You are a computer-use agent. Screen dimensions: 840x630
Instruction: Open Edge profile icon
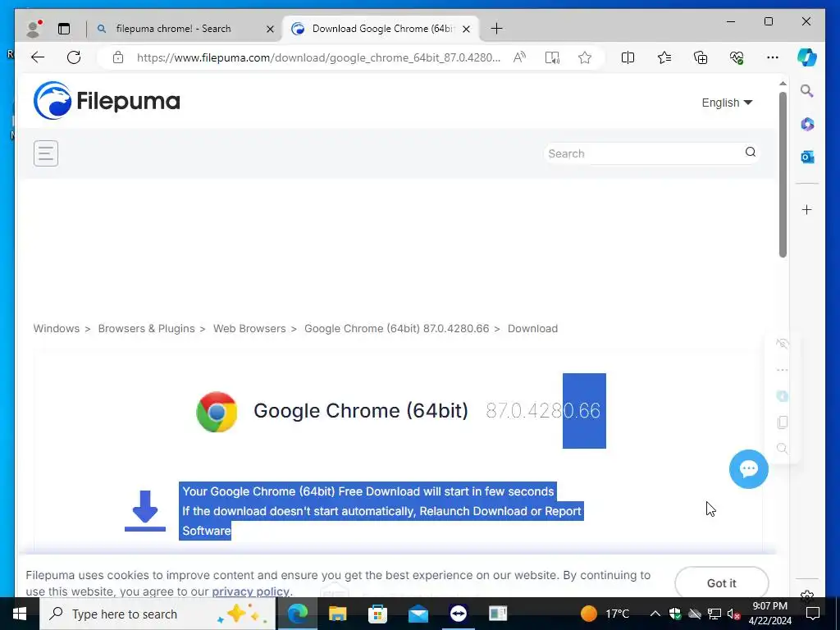click(34, 29)
